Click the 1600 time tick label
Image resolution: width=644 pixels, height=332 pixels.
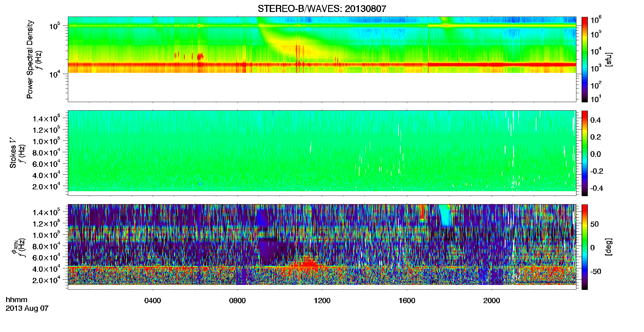(407, 301)
